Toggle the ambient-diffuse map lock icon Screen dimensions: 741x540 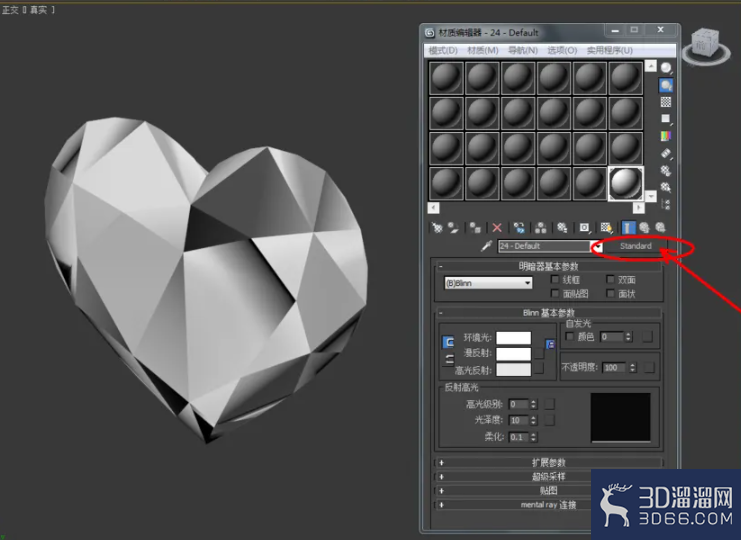(550, 344)
